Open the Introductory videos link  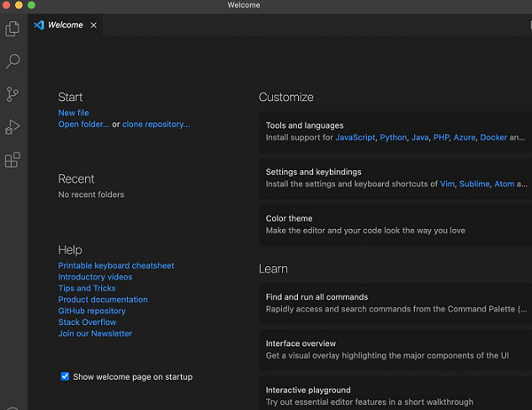[95, 277]
